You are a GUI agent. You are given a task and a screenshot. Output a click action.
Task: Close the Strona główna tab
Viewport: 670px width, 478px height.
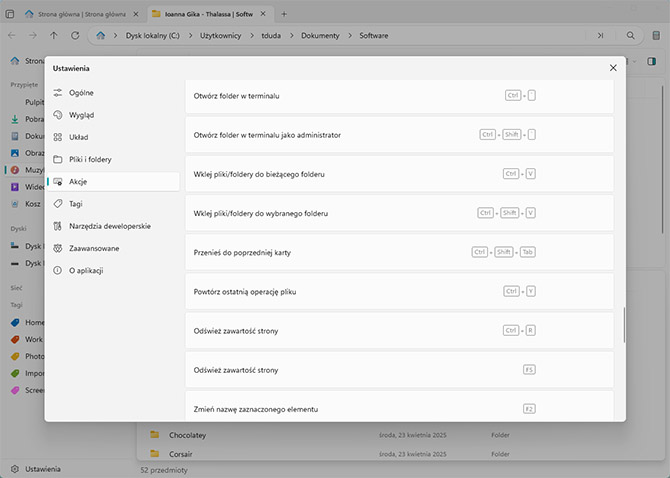(x=135, y=14)
